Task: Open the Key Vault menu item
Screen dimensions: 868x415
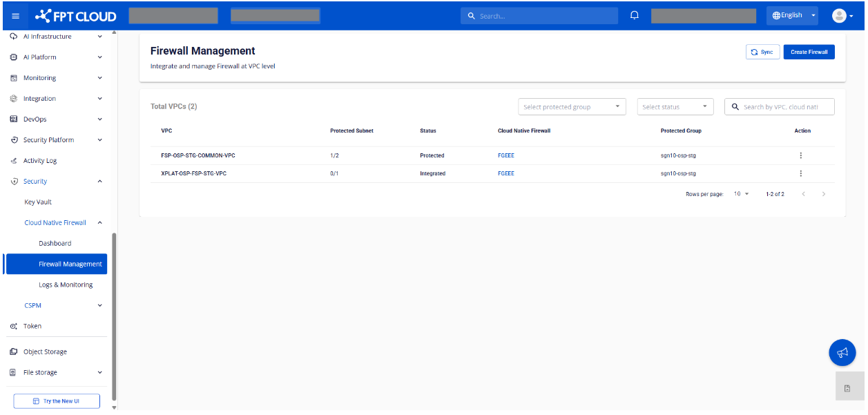Action: point(38,202)
